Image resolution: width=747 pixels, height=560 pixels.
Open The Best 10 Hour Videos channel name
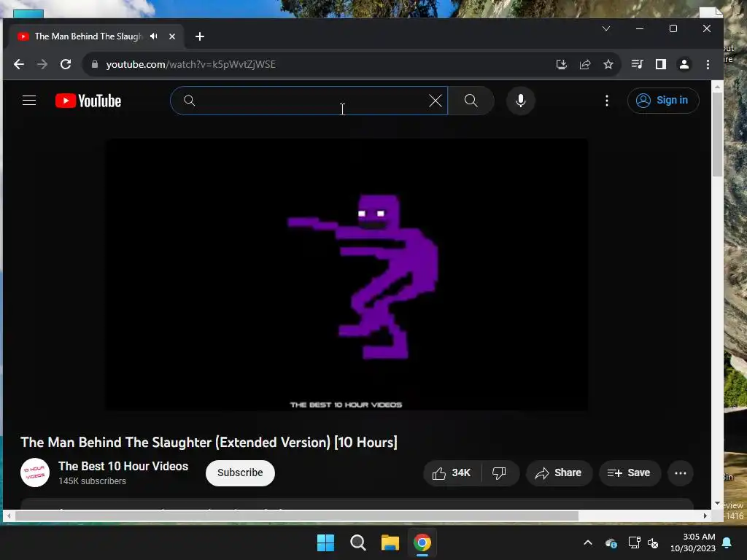123,466
